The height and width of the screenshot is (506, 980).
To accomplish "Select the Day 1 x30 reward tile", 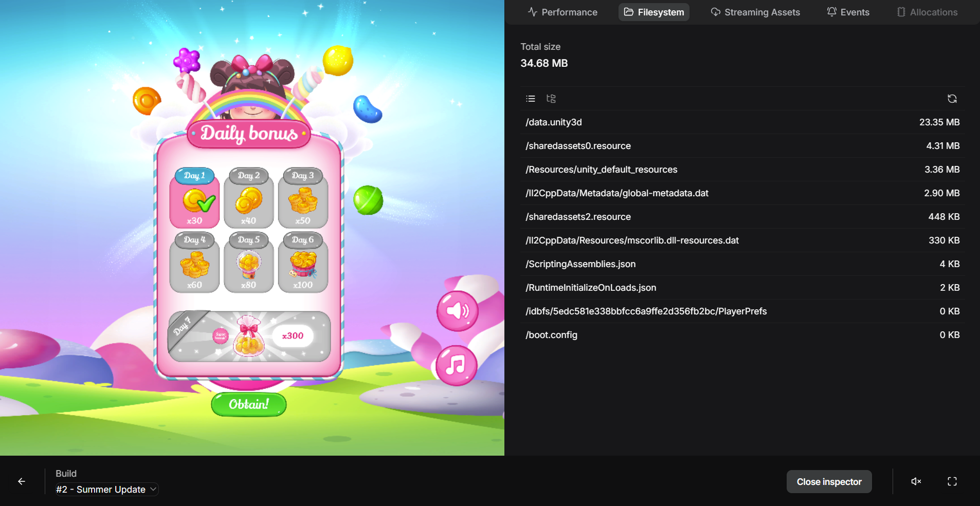I will 194,198.
